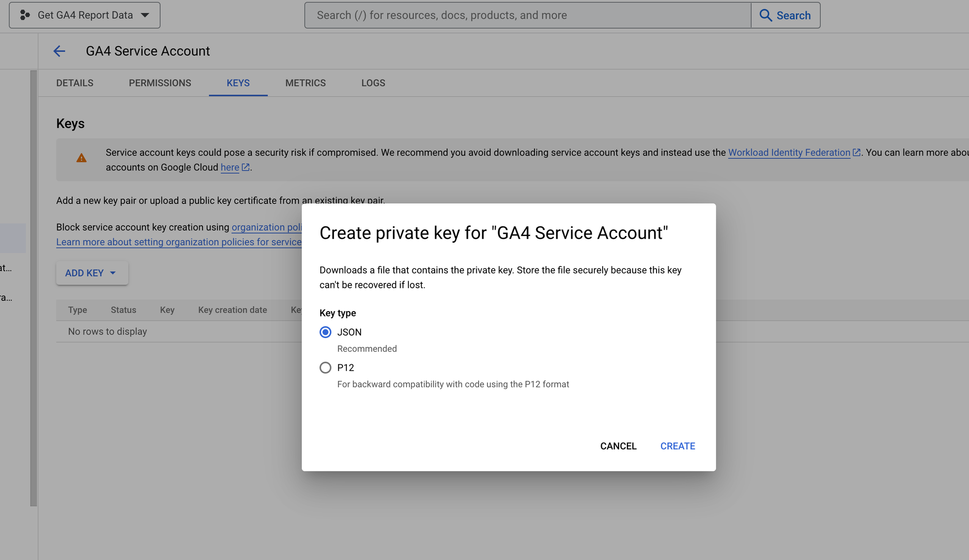Click the Get GA4 Report Data dropdown icon
The width and height of the screenshot is (969, 560).
(146, 15)
